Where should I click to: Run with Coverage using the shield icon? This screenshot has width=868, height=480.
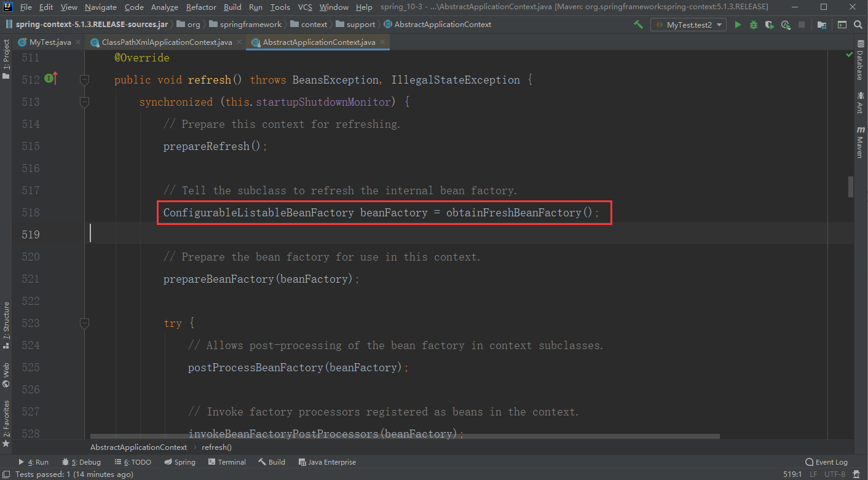click(x=770, y=25)
